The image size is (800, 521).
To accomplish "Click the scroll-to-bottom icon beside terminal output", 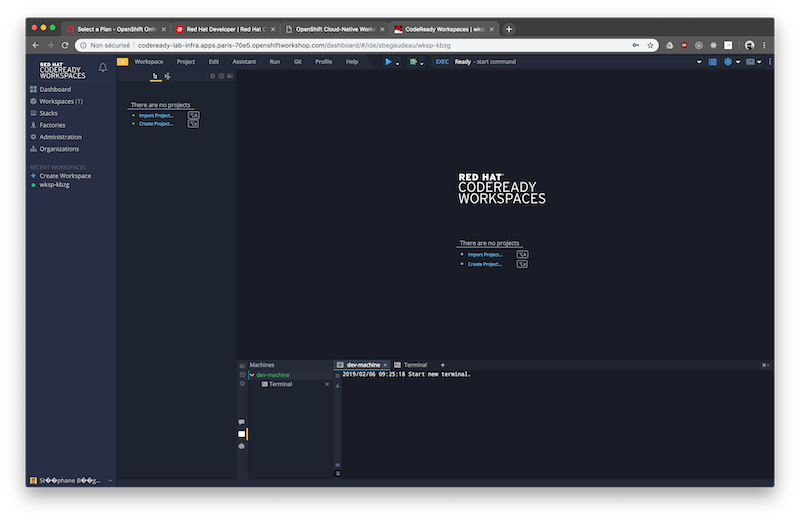I will (x=337, y=386).
